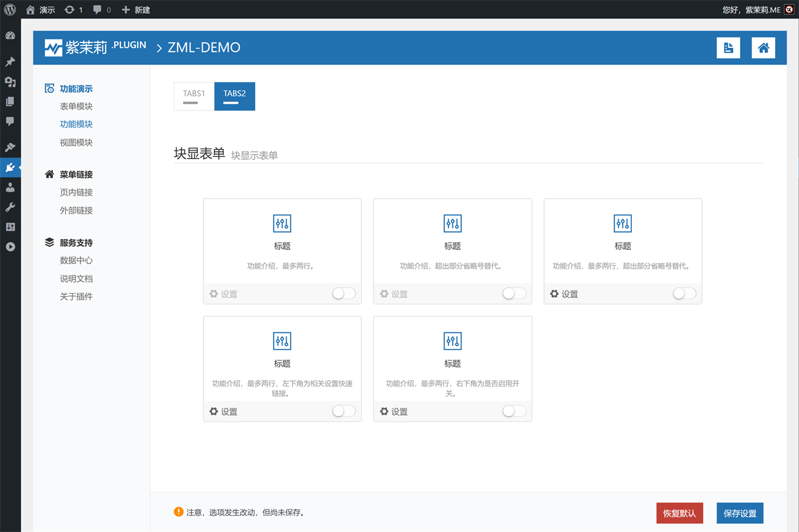Click 设置 link on 右下角为是否启用开关 card
The width and height of the screenshot is (799, 532).
pyautogui.click(x=393, y=412)
